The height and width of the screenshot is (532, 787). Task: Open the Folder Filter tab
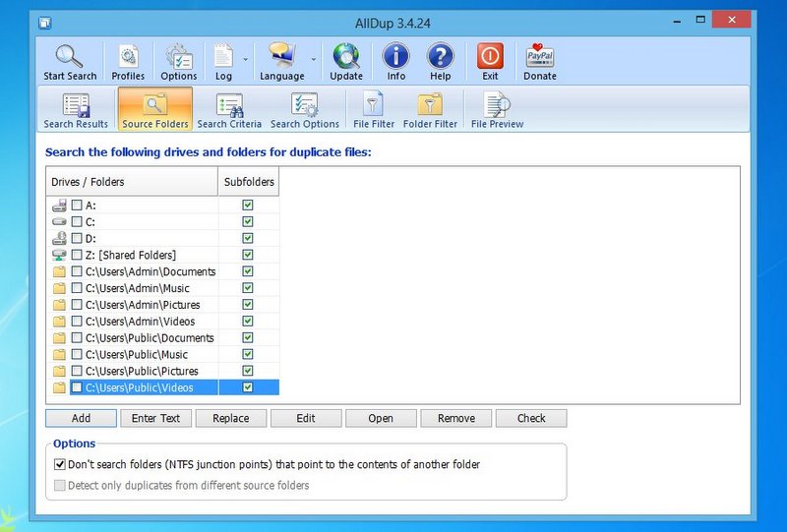430,109
